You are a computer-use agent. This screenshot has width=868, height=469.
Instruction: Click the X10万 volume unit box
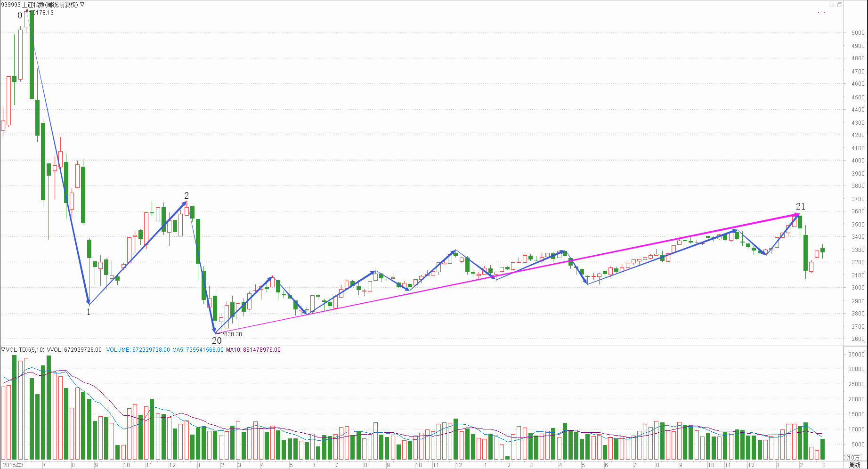[852, 458]
